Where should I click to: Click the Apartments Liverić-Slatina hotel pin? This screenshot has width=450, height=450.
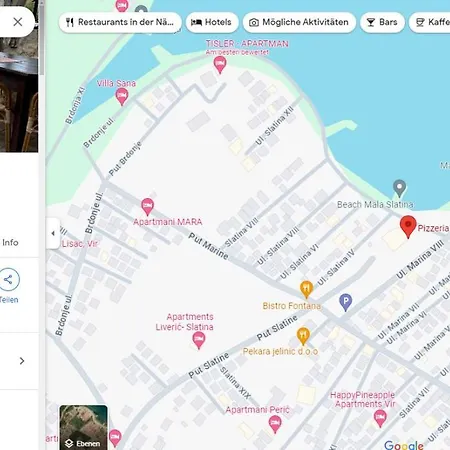[199, 340]
